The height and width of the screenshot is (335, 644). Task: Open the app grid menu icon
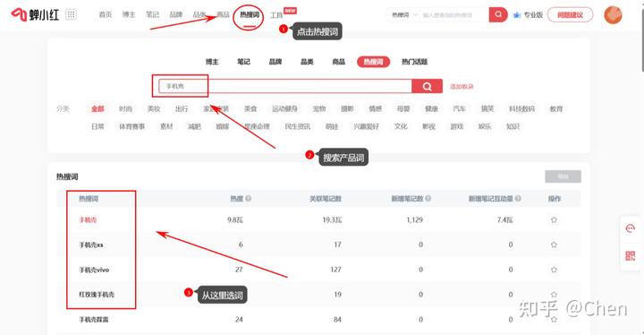pos(71,15)
